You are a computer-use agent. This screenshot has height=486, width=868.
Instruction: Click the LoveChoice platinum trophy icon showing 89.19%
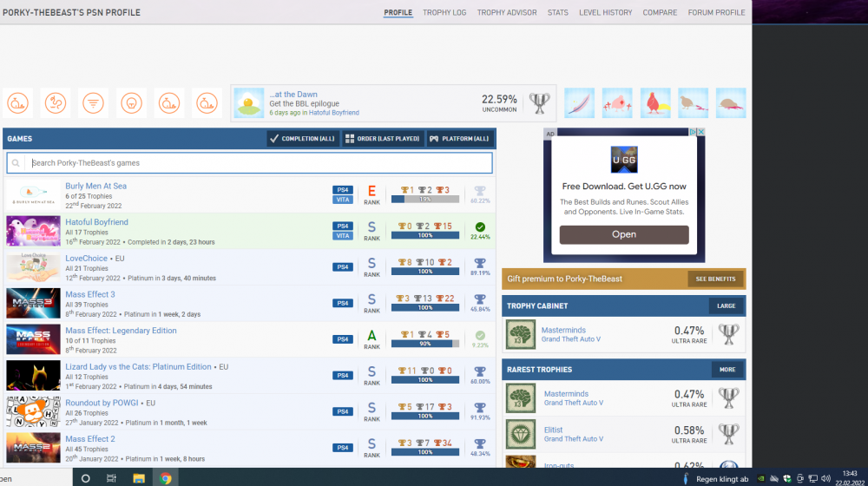point(480,263)
